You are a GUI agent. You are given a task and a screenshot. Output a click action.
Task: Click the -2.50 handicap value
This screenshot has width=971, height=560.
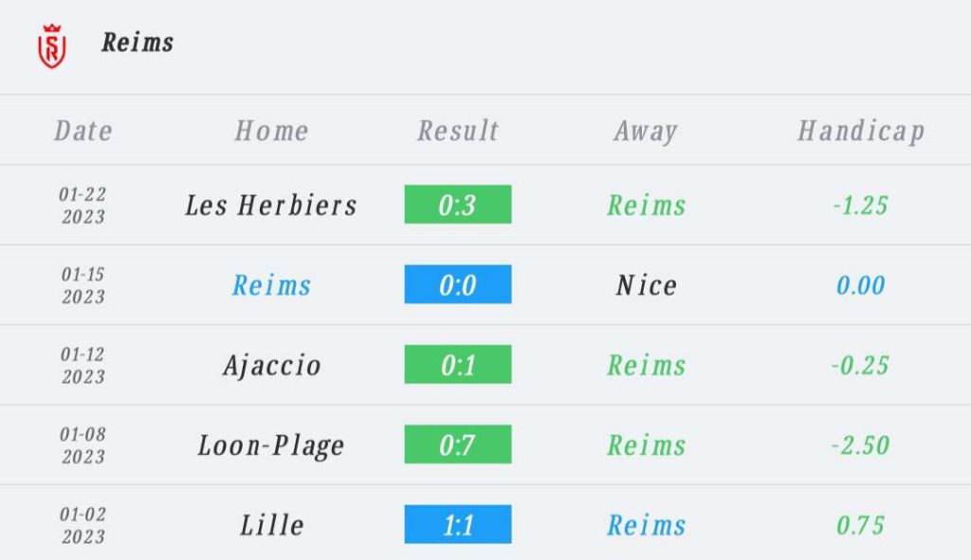(861, 445)
